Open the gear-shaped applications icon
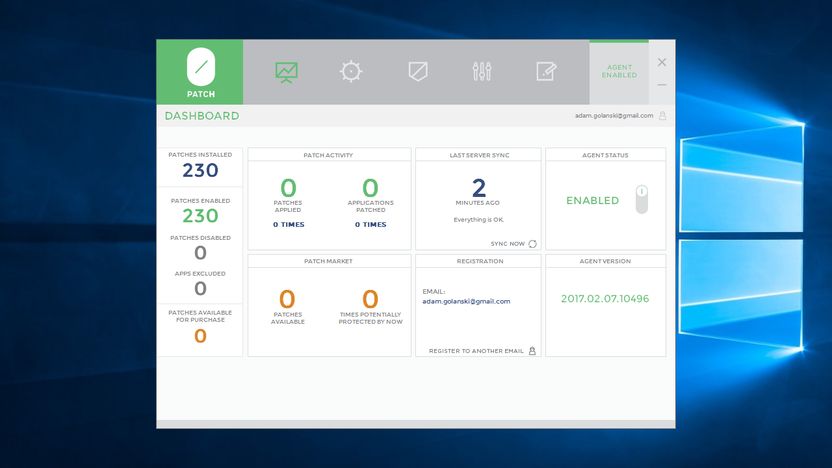The width and height of the screenshot is (832, 468). pos(351,71)
